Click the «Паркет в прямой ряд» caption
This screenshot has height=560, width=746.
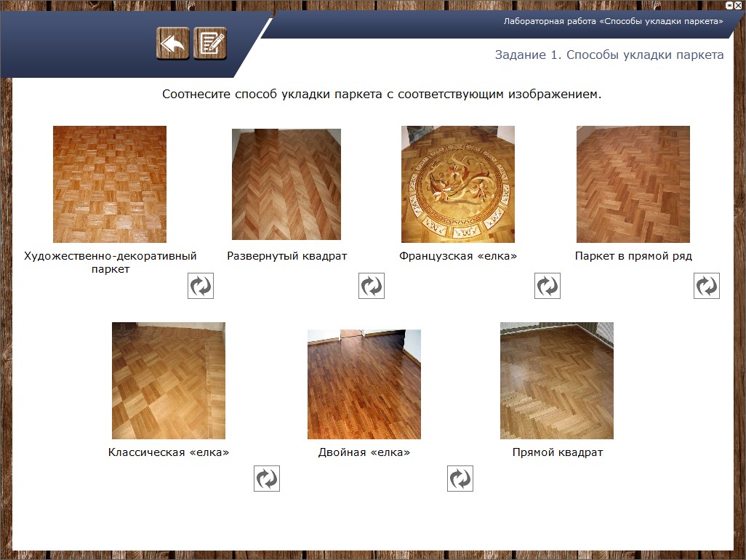coord(633,256)
